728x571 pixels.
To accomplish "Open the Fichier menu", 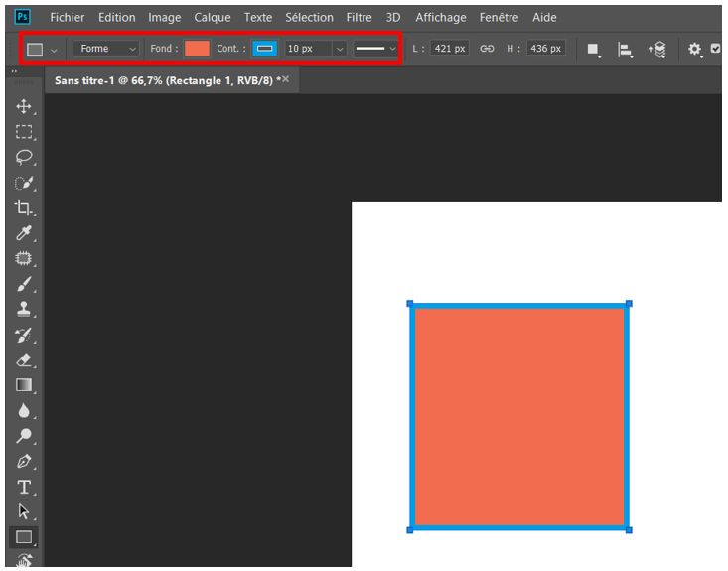I will pos(68,18).
